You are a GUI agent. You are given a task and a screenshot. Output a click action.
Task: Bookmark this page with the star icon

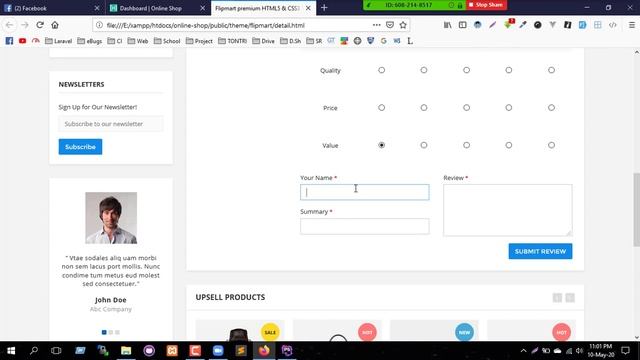tap(403, 25)
